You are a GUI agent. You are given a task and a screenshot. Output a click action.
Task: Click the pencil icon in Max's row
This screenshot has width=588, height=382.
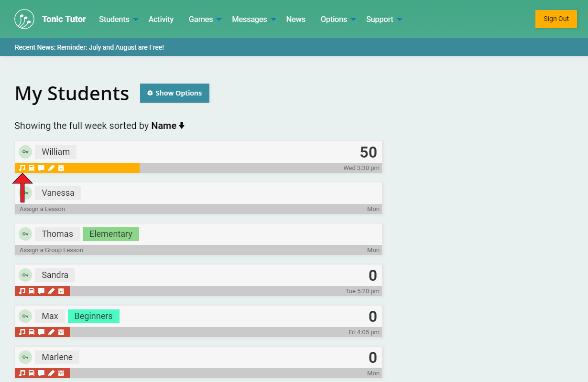[x=52, y=332]
